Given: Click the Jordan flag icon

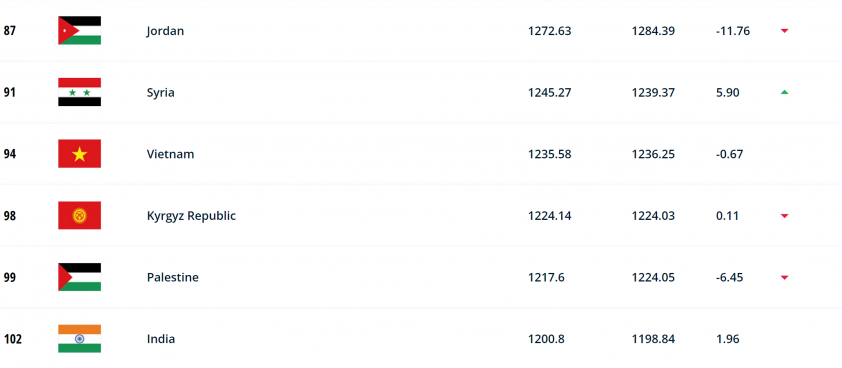Looking at the screenshot, I should tap(79, 31).
